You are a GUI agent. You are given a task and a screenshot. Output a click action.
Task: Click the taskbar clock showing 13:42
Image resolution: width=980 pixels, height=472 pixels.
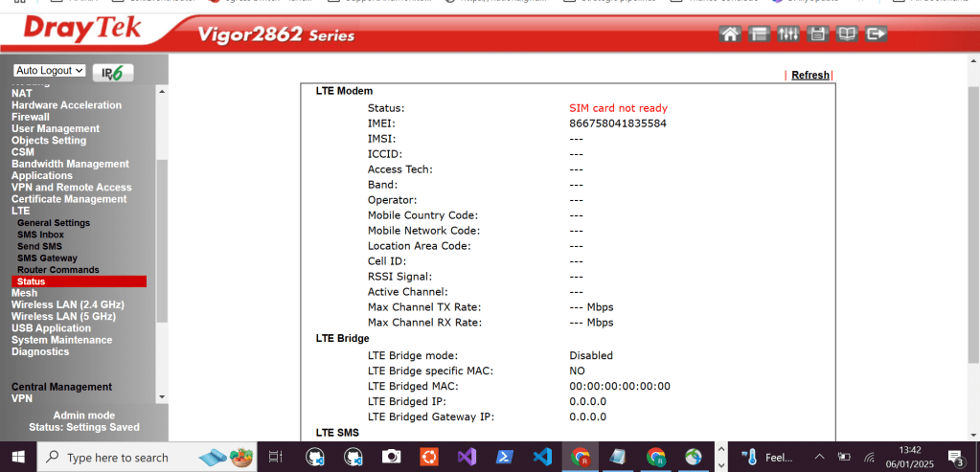(x=911, y=457)
